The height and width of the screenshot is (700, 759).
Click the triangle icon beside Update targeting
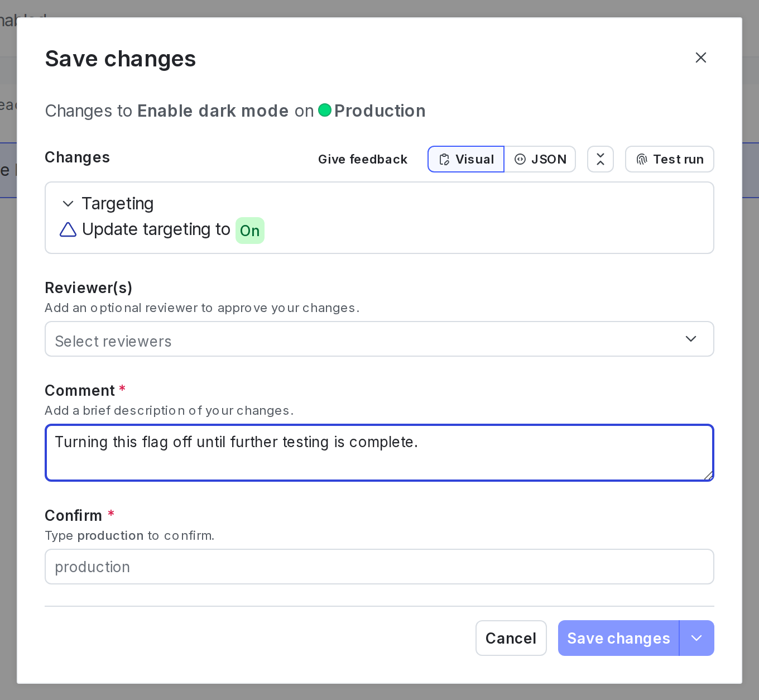68,229
